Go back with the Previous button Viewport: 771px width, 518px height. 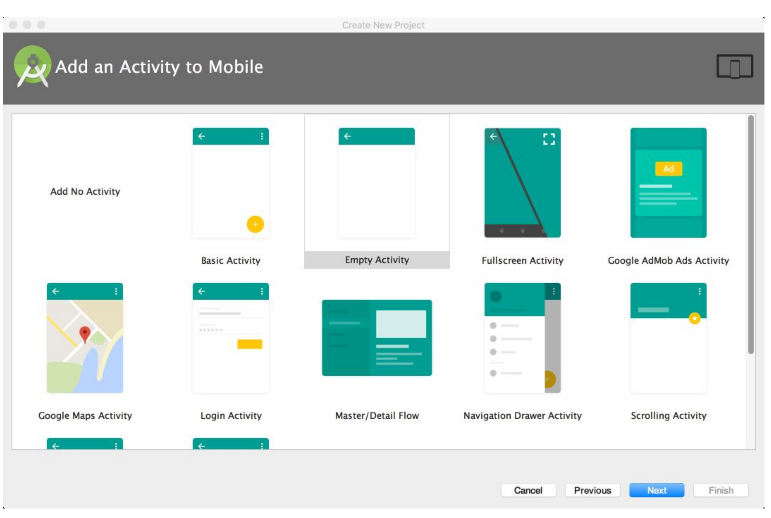592,490
